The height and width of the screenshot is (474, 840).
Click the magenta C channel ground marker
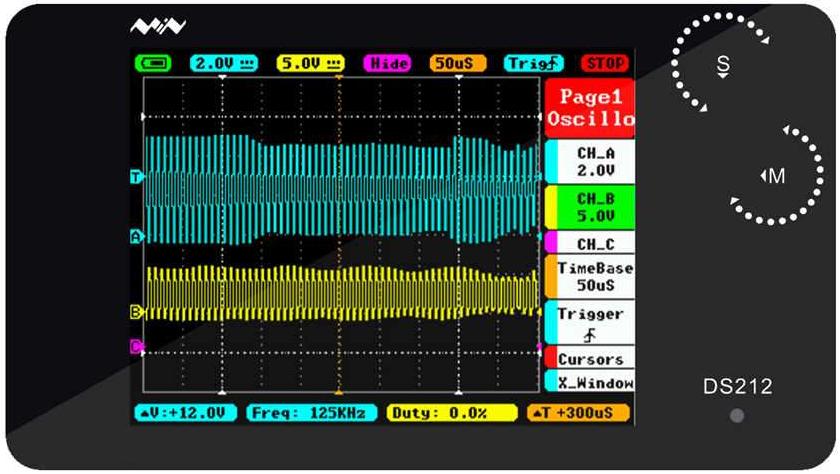click(x=137, y=347)
